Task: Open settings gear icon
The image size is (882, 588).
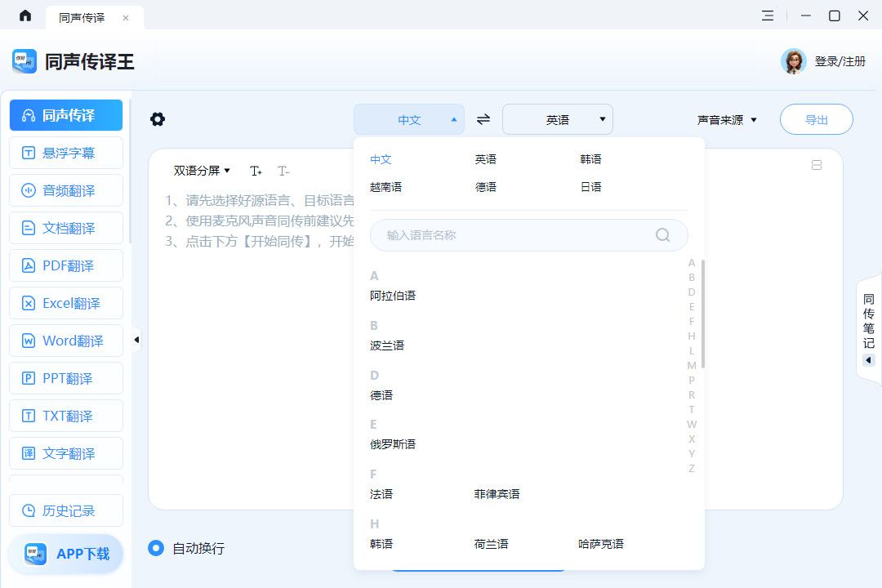Action: pos(158,119)
